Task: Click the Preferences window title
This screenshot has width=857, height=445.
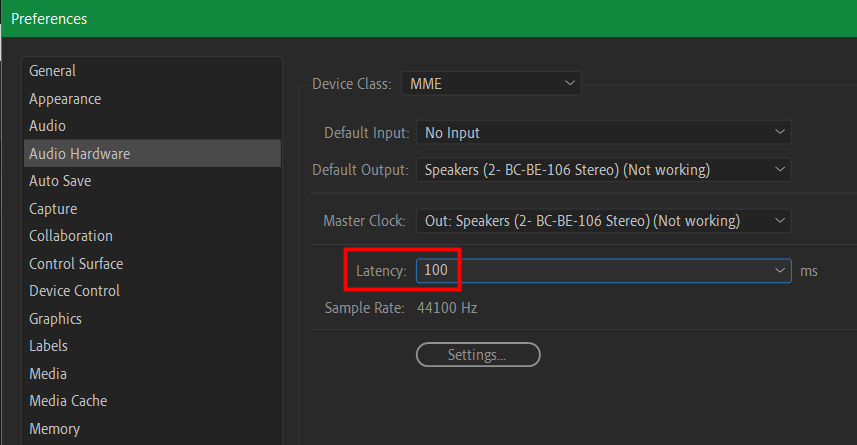Action: (x=49, y=19)
